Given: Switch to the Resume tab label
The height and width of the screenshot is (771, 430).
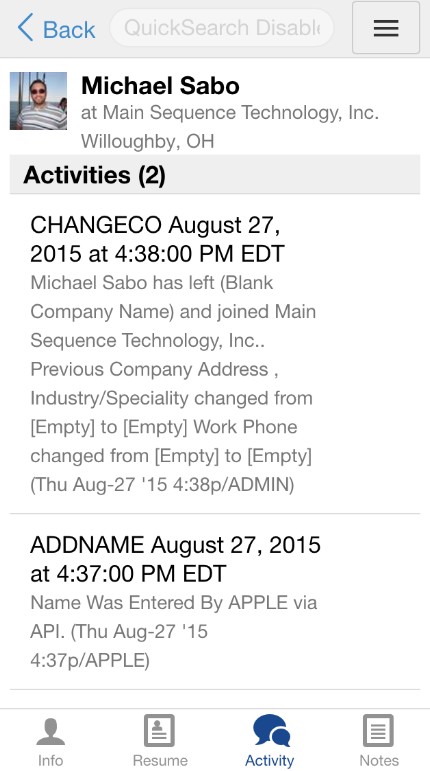Looking at the screenshot, I should pyautogui.click(x=160, y=760).
